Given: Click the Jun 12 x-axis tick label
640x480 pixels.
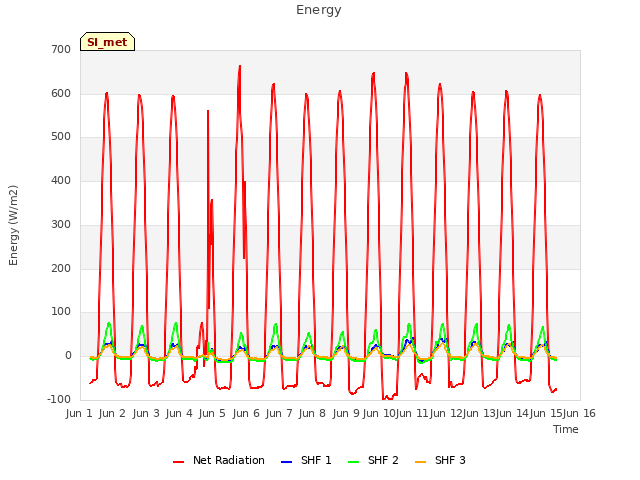Looking at the screenshot, I should click(x=445, y=413).
